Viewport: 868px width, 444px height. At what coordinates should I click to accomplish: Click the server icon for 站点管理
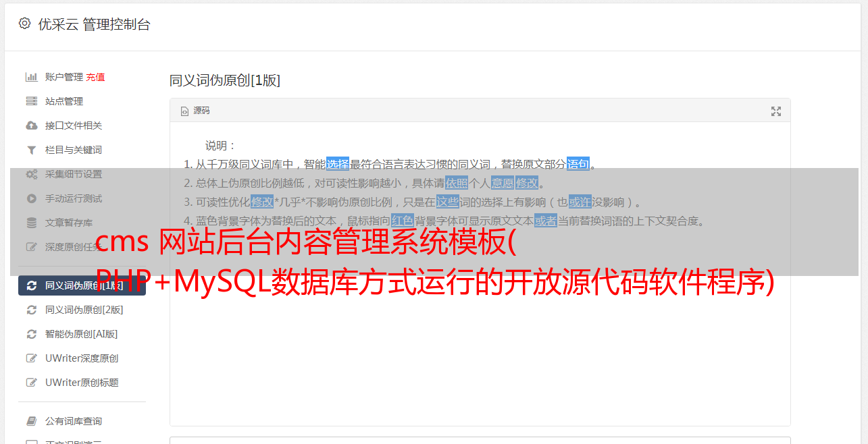click(31, 101)
